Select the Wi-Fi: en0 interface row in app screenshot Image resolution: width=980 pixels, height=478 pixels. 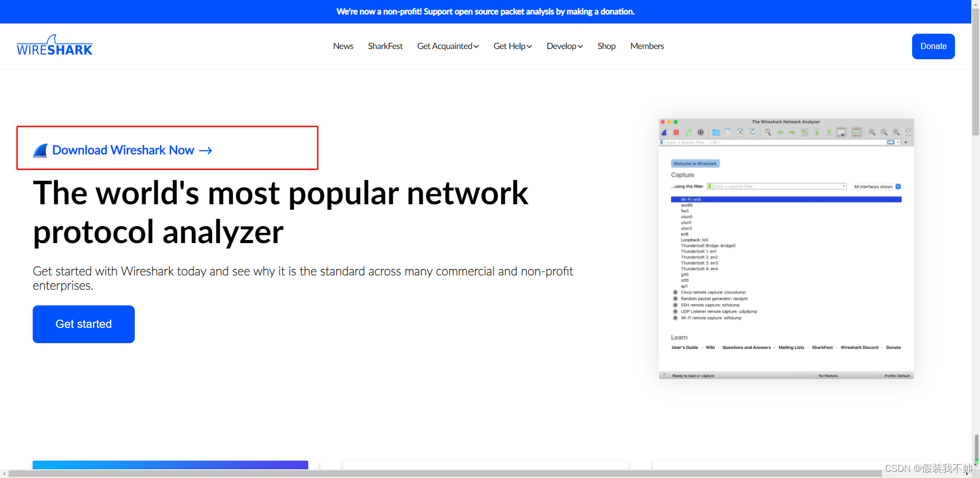point(786,200)
